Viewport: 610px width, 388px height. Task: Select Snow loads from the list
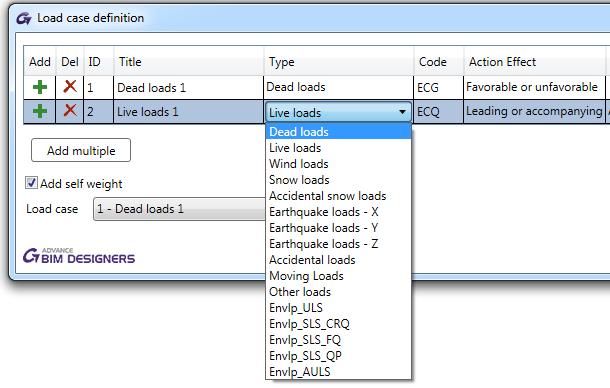coord(338,180)
